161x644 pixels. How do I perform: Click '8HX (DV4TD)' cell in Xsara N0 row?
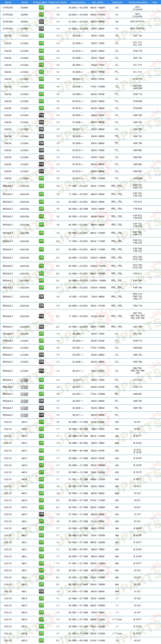[x=138, y=22]
